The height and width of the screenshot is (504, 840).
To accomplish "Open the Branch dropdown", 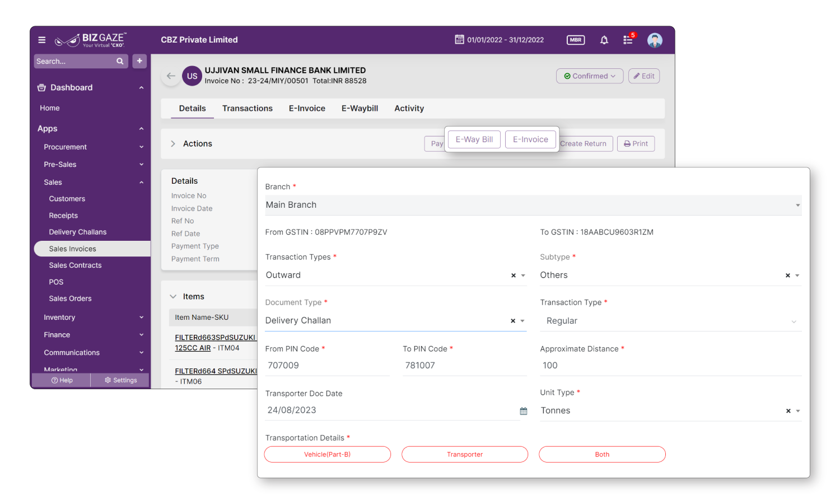I will [533, 205].
